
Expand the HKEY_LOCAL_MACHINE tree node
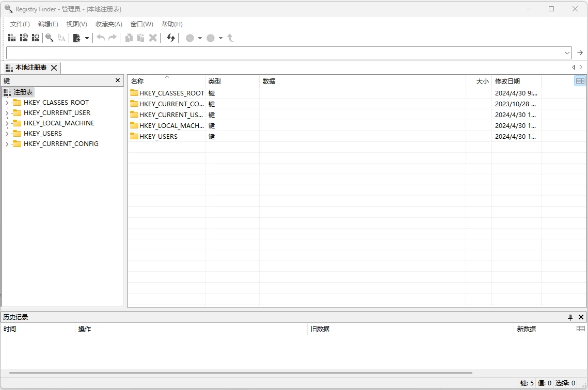6,123
